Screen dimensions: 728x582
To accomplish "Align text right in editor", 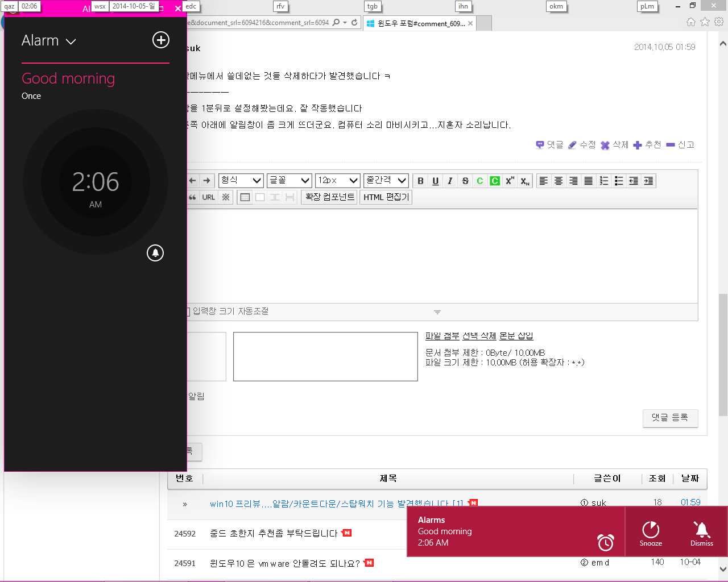I will point(573,181).
